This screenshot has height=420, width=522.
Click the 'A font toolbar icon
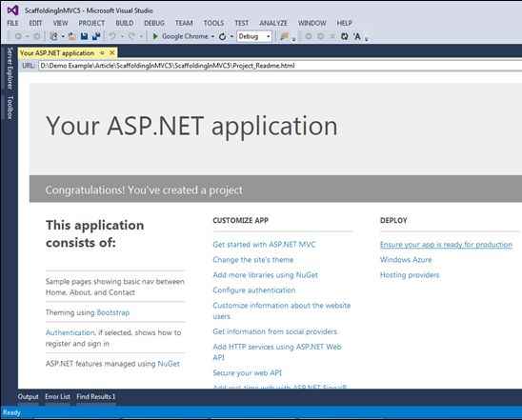[357, 36]
